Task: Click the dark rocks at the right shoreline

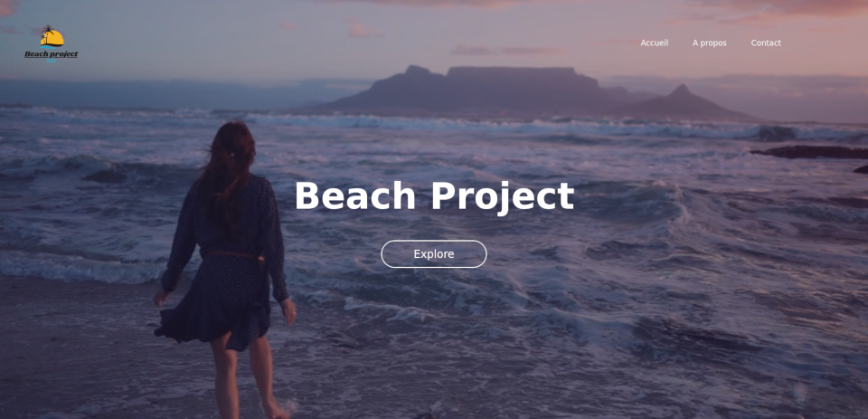Action: point(812,152)
